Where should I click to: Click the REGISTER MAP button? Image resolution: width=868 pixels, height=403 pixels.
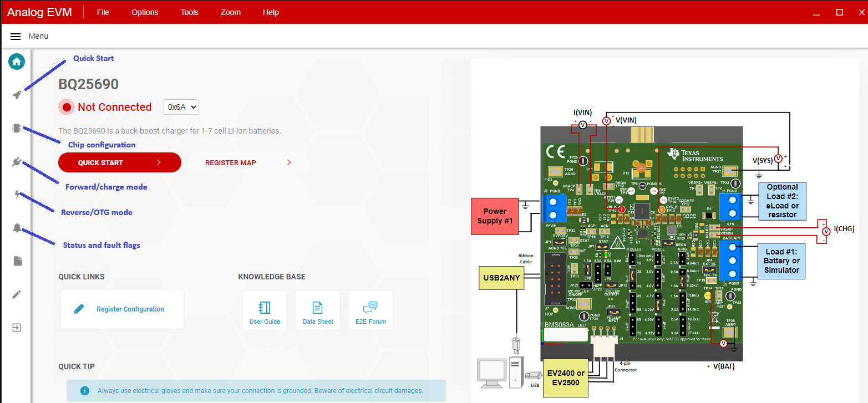pyautogui.click(x=240, y=162)
